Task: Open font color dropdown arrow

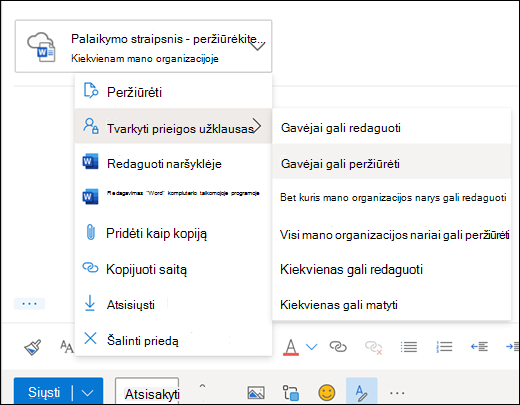Action: click(312, 347)
